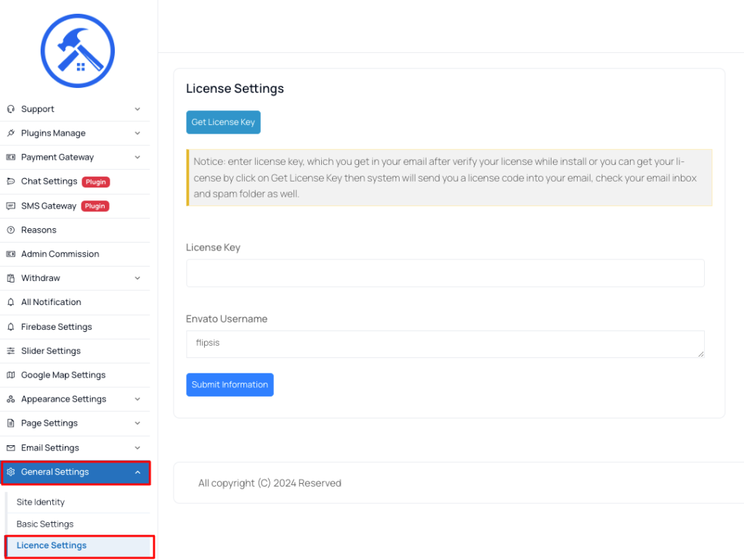Image resolution: width=744 pixels, height=560 pixels.
Task: Expand the Withdraw menu chevron
Action: point(137,278)
